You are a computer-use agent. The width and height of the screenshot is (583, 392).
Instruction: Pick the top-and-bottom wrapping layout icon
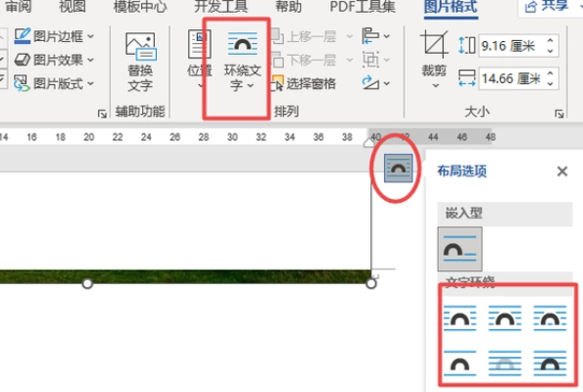[x=460, y=363]
